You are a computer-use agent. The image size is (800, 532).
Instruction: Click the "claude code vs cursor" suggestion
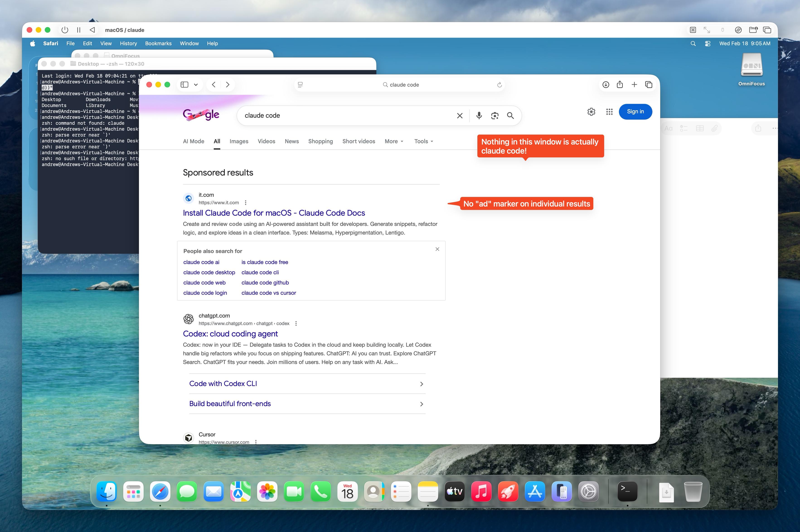[269, 293]
